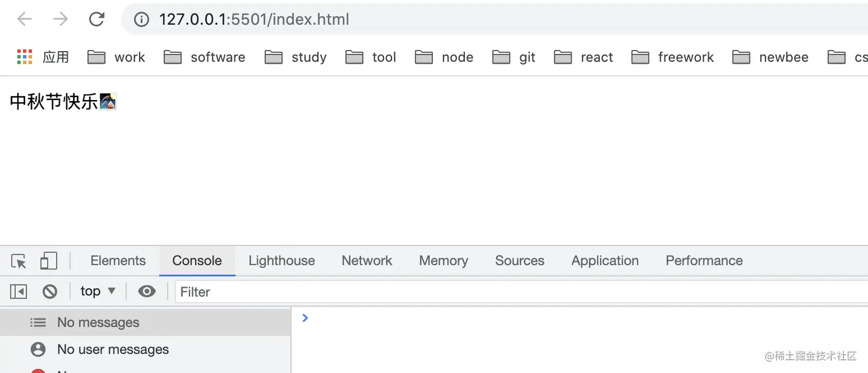Create a live expression with eye icon
The height and width of the screenshot is (373, 868).
147,292
